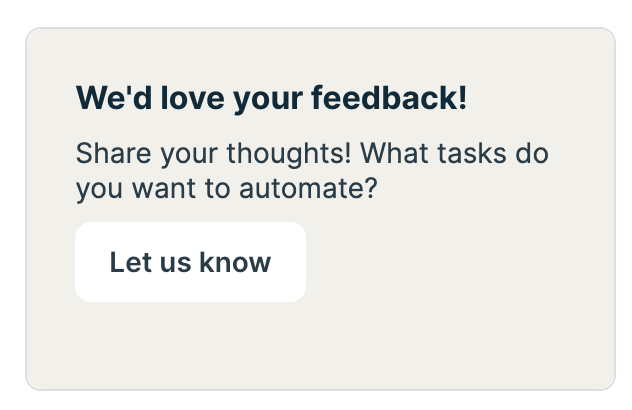This screenshot has width=632, height=410.
Task: Click the "you want to automate?" line
Action: click(x=226, y=187)
